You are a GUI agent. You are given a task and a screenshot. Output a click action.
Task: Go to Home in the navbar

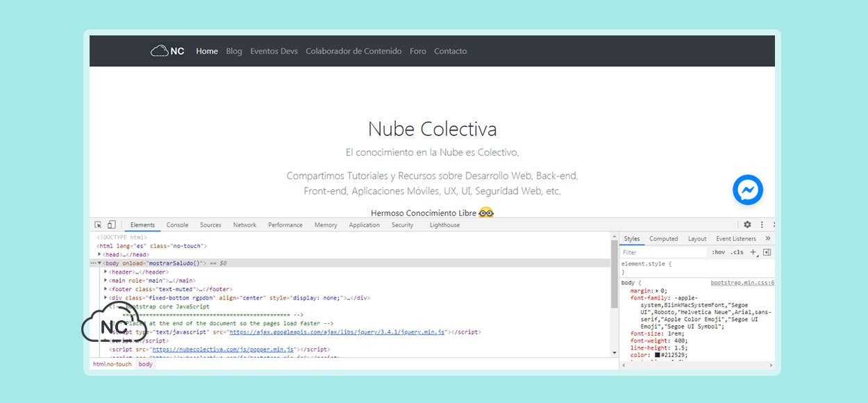click(207, 51)
